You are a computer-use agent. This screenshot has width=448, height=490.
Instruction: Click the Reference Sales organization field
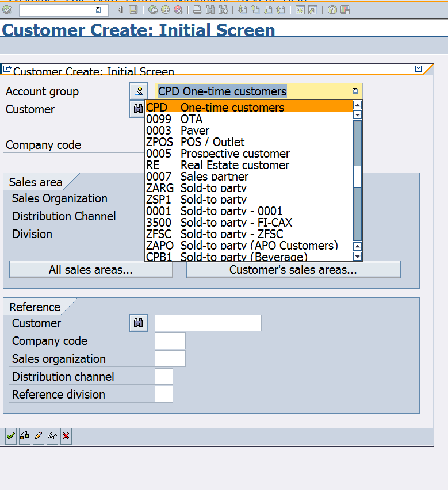(x=170, y=358)
